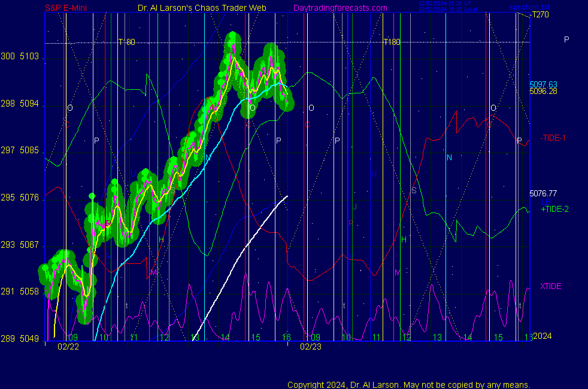Click the green "+TIDE-2" legend label
Screen dimensions: 588x389
[x=554, y=209]
